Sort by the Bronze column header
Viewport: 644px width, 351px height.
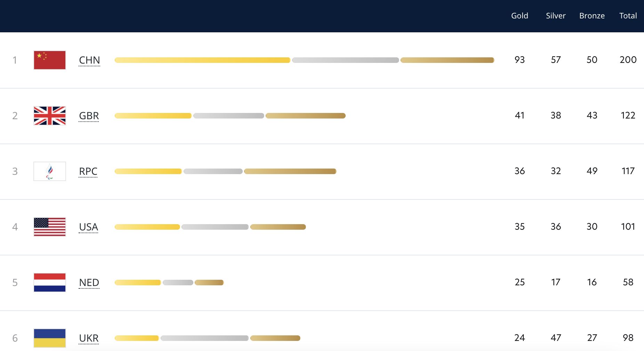tap(592, 16)
